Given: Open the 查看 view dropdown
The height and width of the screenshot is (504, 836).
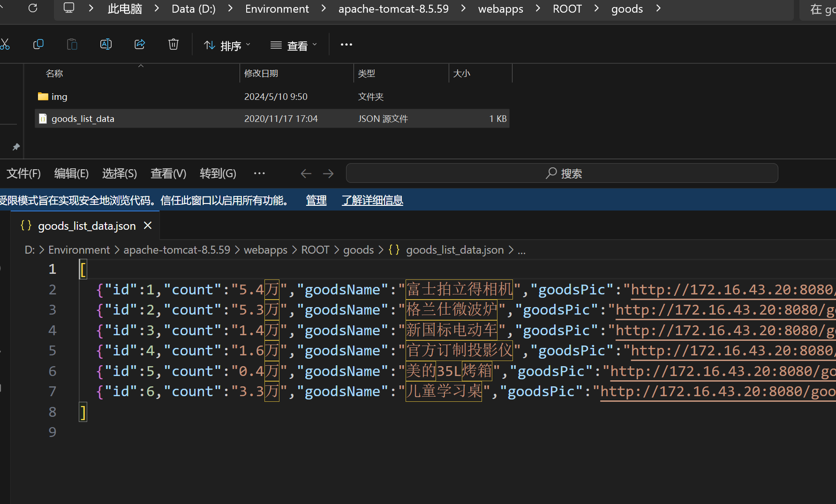Looking at the screenshot, I should [x=294, y=45].
